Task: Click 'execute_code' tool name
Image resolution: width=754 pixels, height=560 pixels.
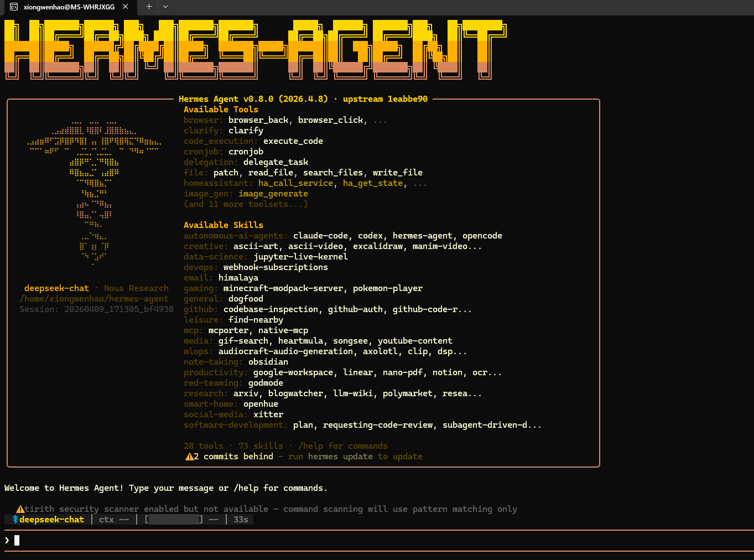Action: pyautogui.click(x=293, y=141)
